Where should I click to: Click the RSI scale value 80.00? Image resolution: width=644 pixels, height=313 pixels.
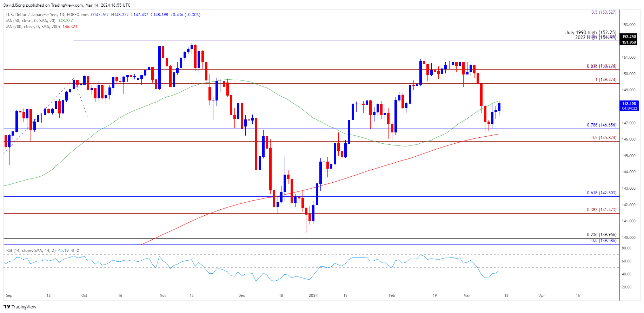pos(626,248)
